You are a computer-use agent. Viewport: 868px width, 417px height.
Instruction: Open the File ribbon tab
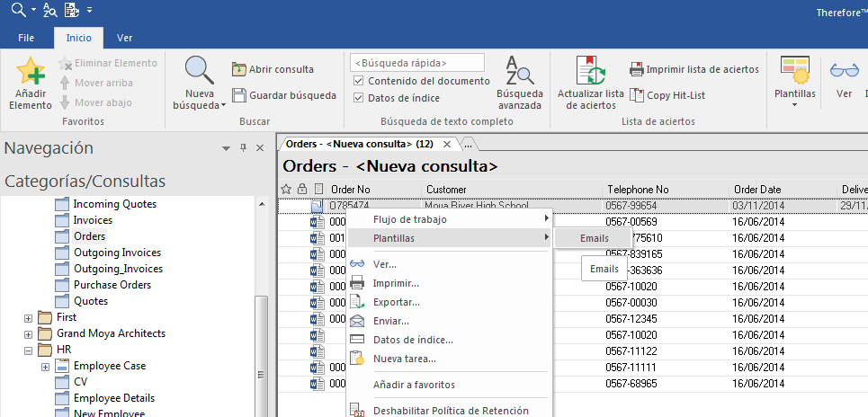coord(26,38)
